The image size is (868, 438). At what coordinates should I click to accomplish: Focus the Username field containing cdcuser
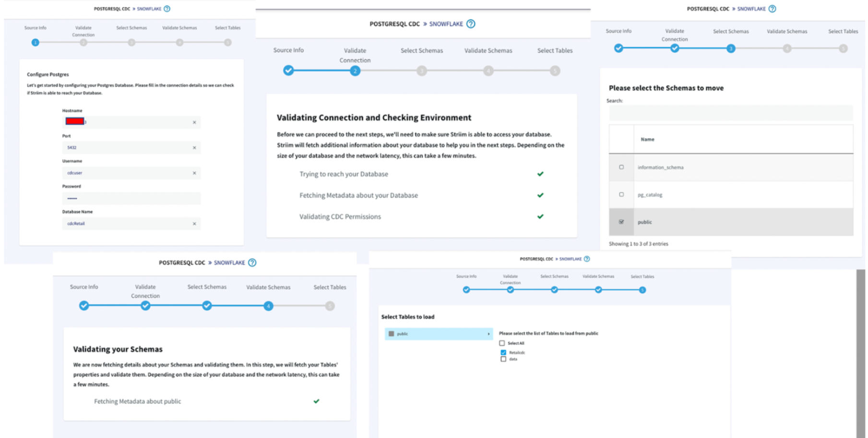131,173
